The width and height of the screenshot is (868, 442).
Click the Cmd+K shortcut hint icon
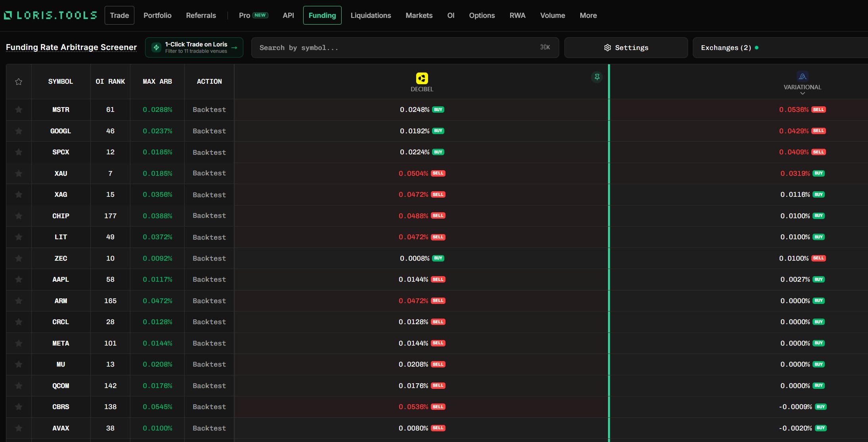click(x=545, y=47)
